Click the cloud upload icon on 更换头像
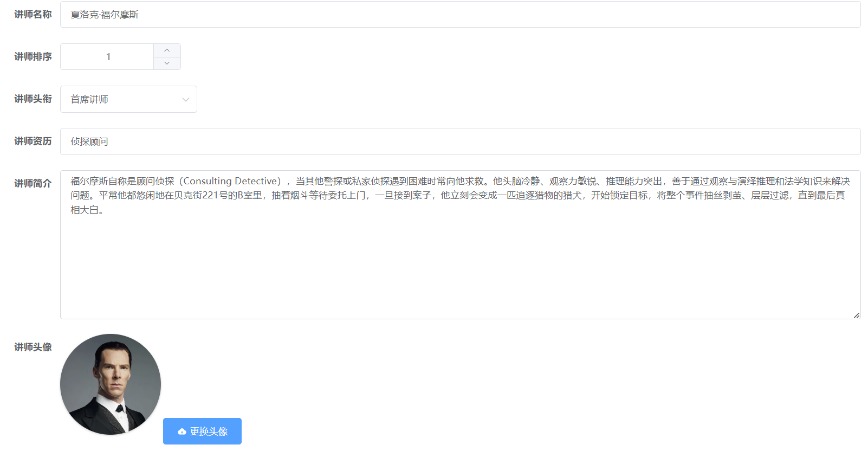The width and height of the screenshot is (868, 451). (x=182, y=431)
